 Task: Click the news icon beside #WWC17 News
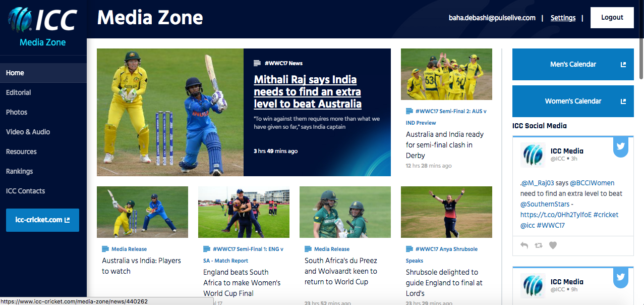tap(257, 63)
